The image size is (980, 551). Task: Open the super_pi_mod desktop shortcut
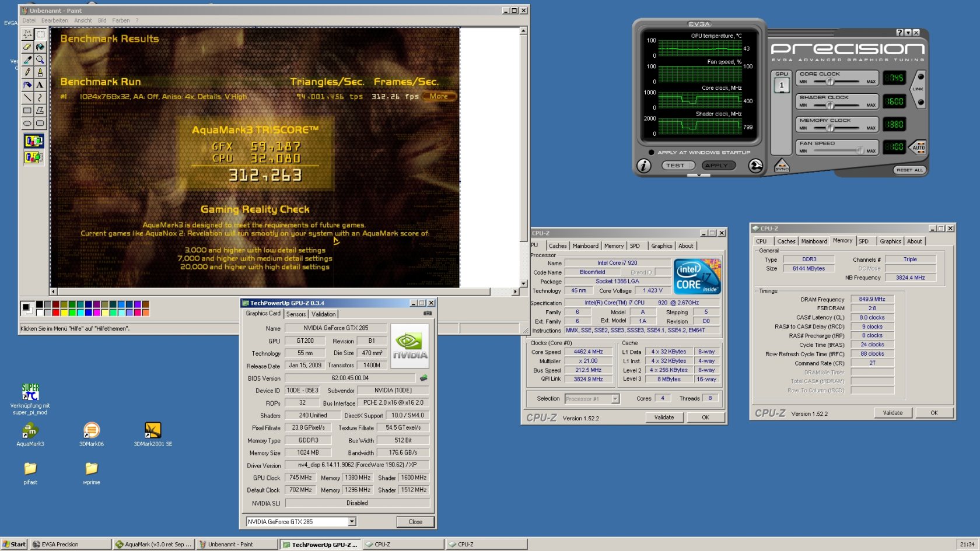pos(30,399)
